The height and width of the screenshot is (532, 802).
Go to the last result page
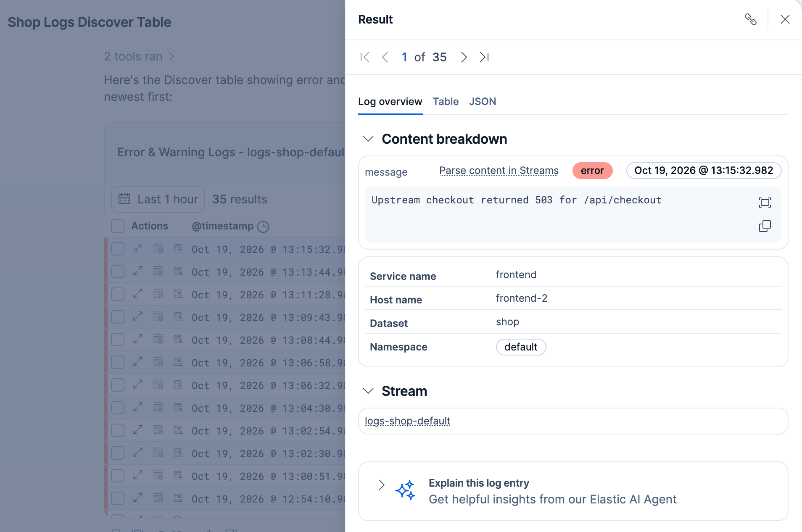pyautogui.click(x=484, y=57)
